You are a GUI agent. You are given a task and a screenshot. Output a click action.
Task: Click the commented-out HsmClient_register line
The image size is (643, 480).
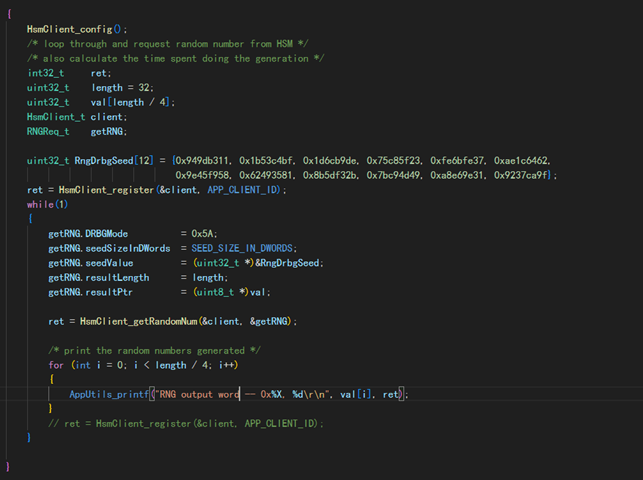pyautogui.click(x=186, y=423)
